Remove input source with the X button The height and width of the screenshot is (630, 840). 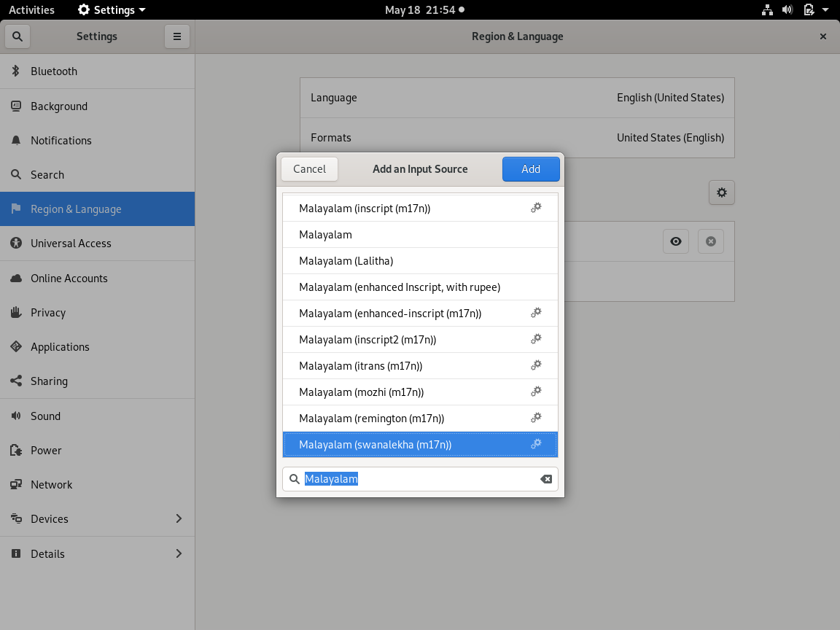point(710,241)
